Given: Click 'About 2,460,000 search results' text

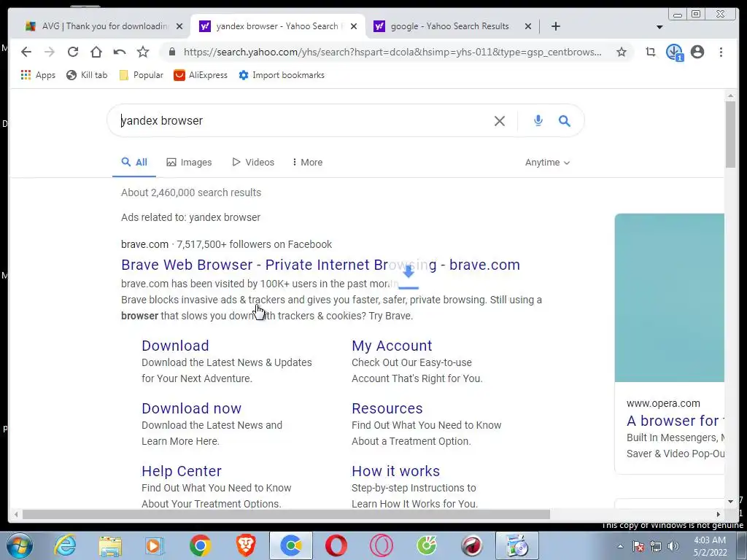Looking at the screenshot, I should tap(191, 192).
